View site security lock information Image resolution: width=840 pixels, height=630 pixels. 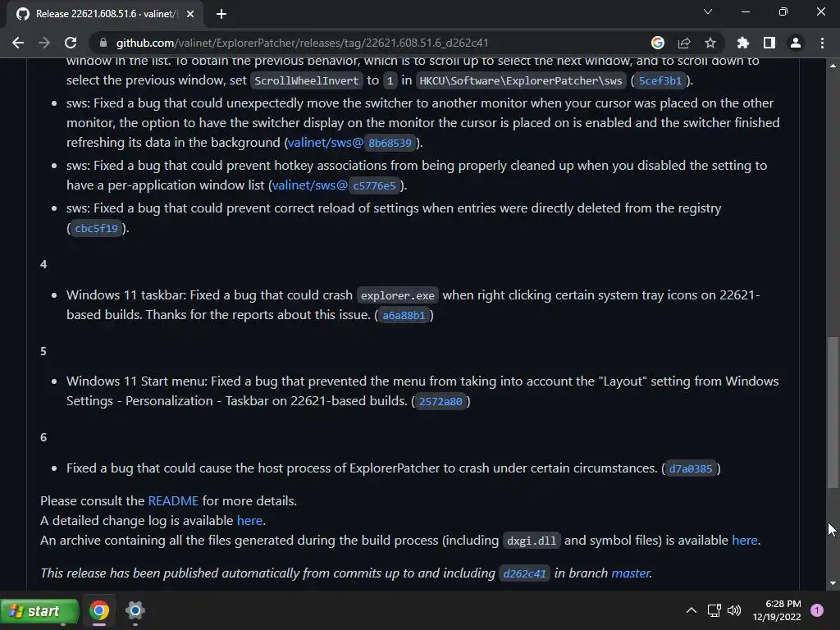pyautogui.click(x=103, y=43)
